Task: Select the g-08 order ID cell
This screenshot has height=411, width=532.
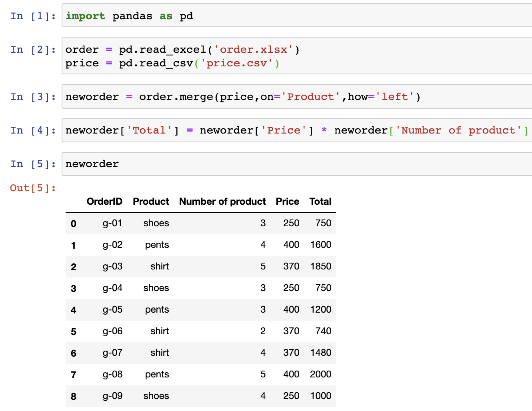Action: (x=112, y=374)
